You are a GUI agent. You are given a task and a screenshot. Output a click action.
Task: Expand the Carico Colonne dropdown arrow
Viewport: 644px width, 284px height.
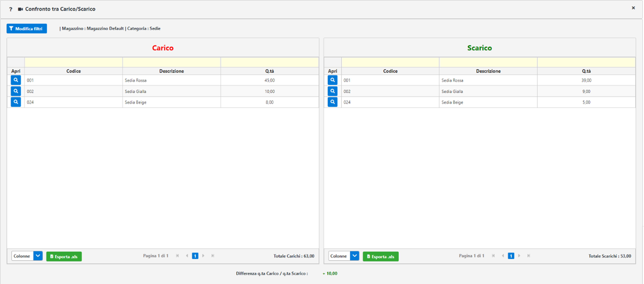click(38, 256)
